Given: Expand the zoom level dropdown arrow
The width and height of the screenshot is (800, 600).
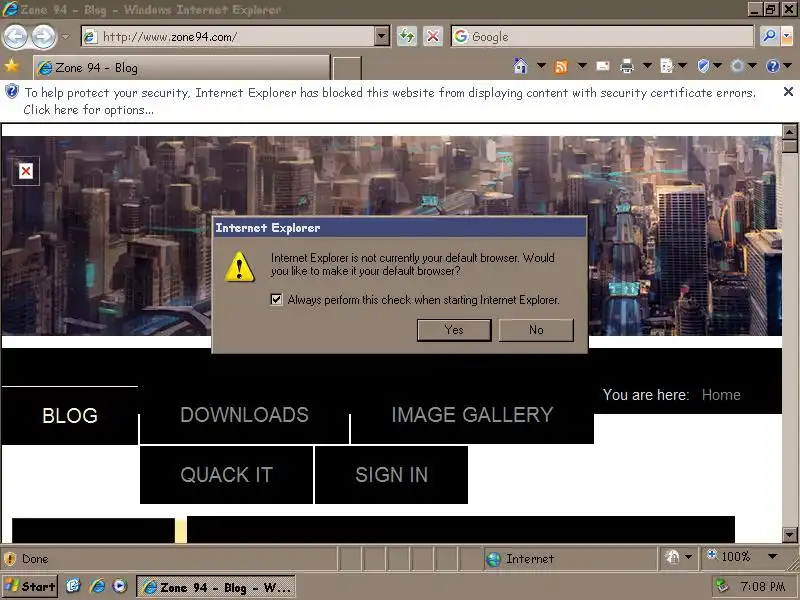Looking at the screenshot, I should 772,556.
